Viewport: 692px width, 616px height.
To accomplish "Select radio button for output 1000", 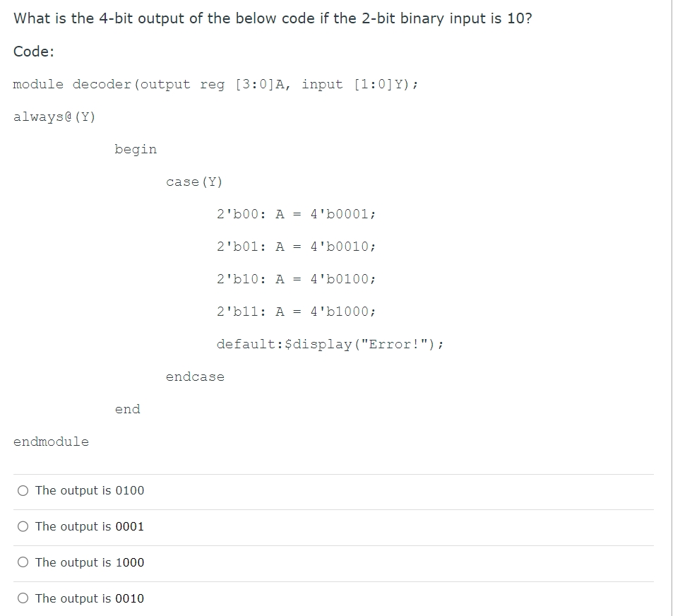I will click(22, 562).
